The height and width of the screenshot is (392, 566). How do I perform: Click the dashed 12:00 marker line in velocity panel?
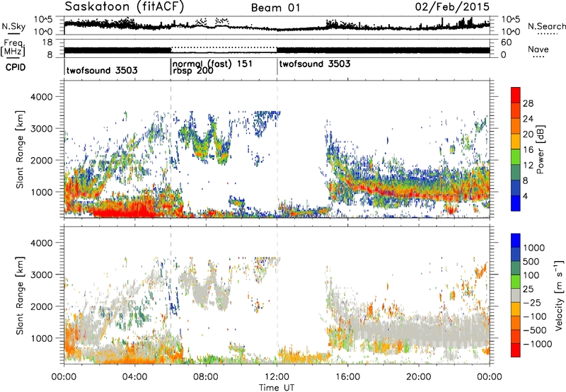pos(277,295)
